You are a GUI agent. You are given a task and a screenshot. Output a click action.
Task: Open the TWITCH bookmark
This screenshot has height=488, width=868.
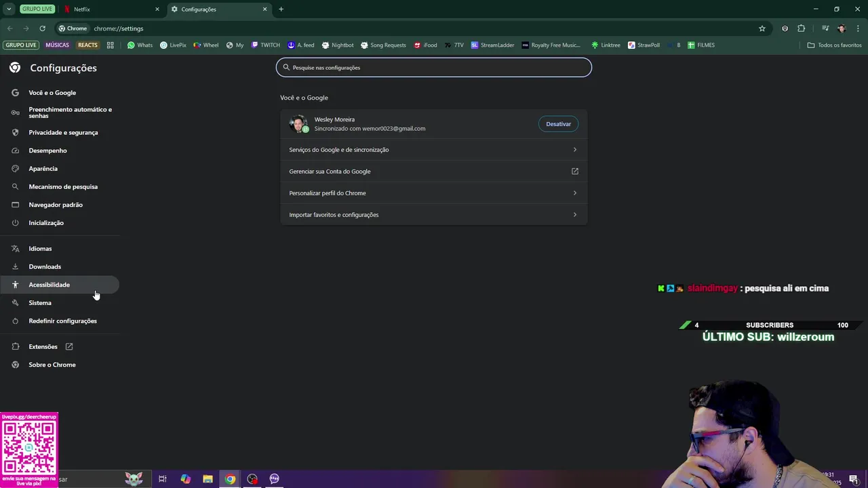265,45
